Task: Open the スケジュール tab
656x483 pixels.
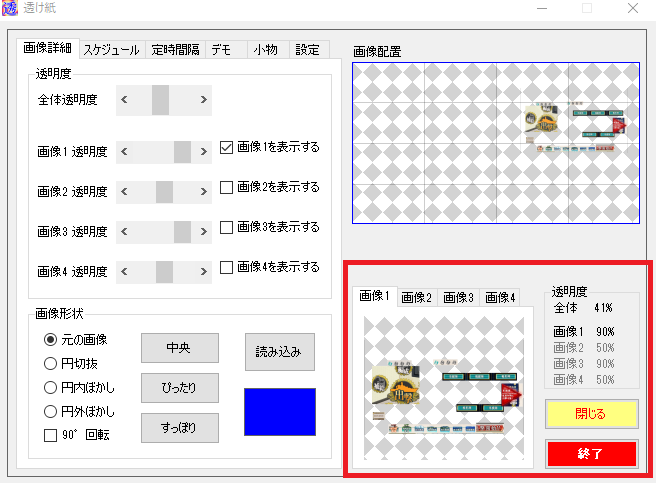Action: coord(111,50)
